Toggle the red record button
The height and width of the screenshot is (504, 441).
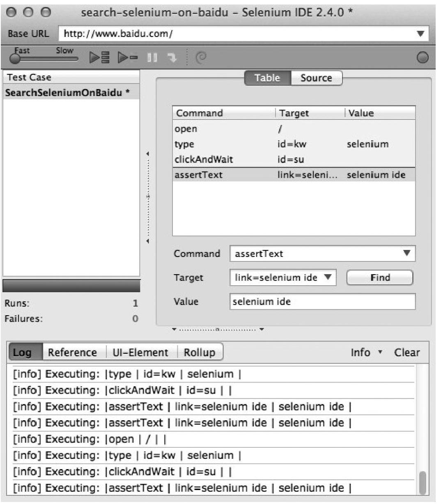pyautogui.click(x=422, y=57)
